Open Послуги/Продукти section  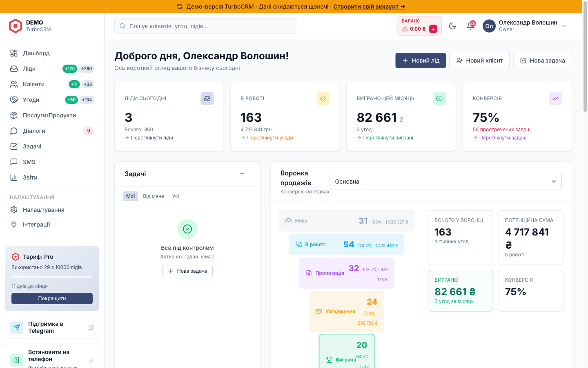click(52, 115)
